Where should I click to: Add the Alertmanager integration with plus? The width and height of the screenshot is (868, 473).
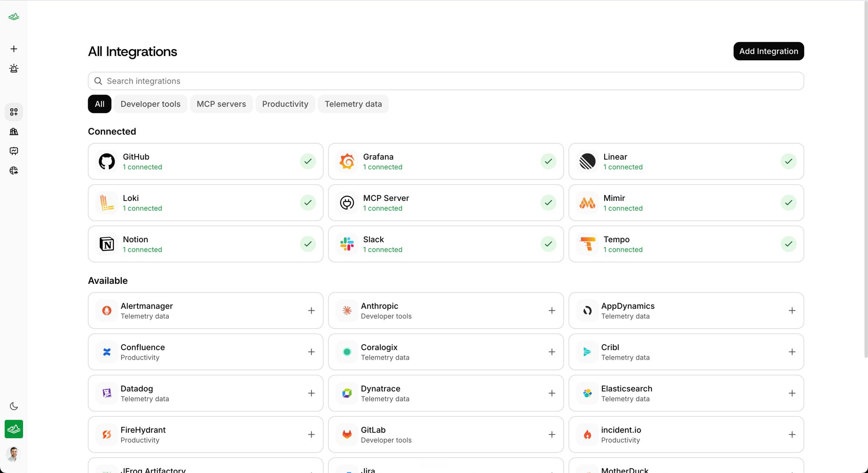tap(312, 311)
